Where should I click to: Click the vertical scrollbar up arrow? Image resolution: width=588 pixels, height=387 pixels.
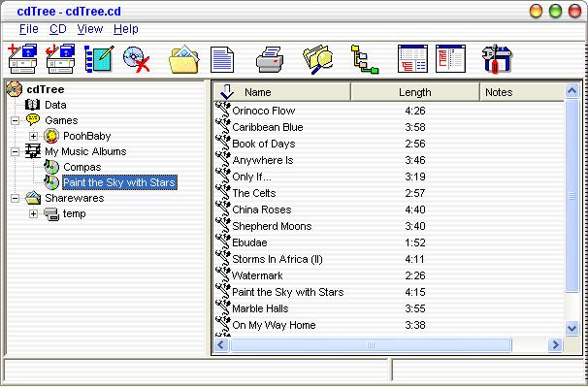point(572,91)
